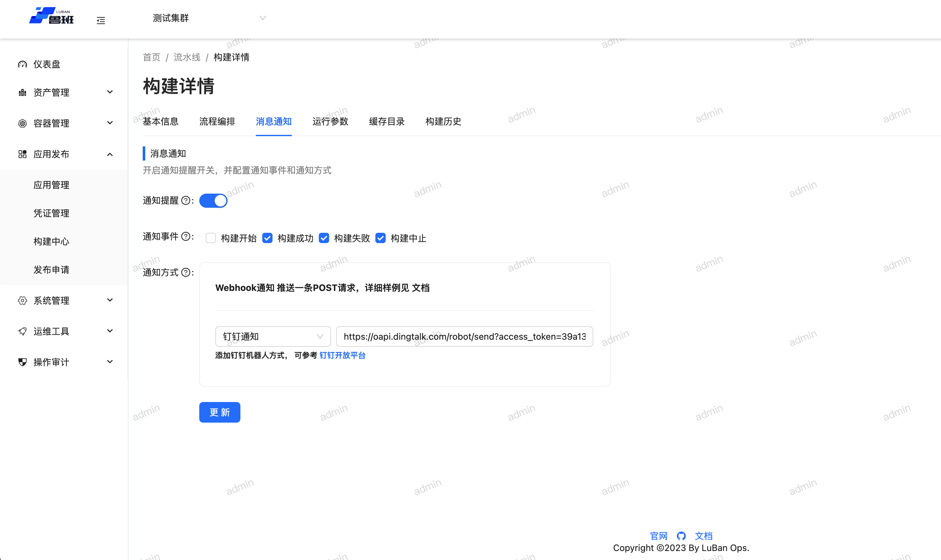Open the GitHub icon in footer

(x=681, y=536)
